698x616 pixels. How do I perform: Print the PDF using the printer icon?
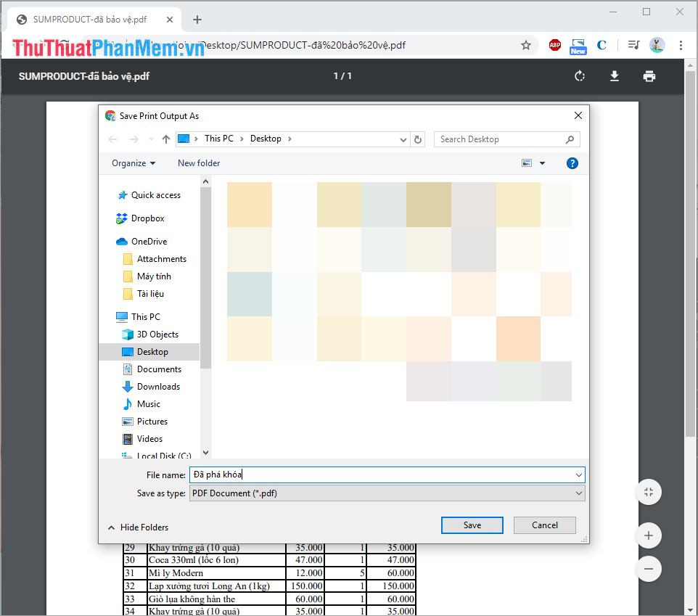tap(649, 76)
